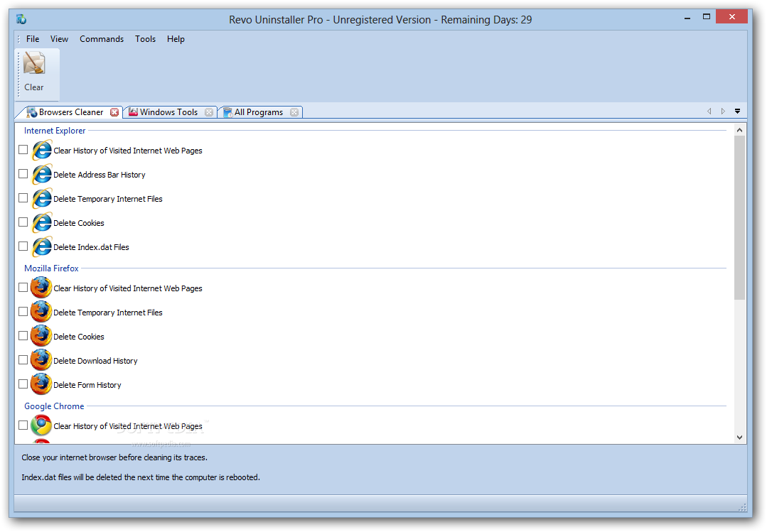
Task: Close the All Programs tab
Action: pos(294,112)
